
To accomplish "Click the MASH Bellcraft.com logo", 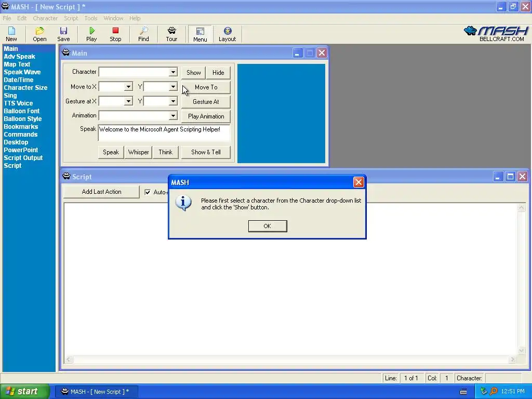I will coord(496,34).
